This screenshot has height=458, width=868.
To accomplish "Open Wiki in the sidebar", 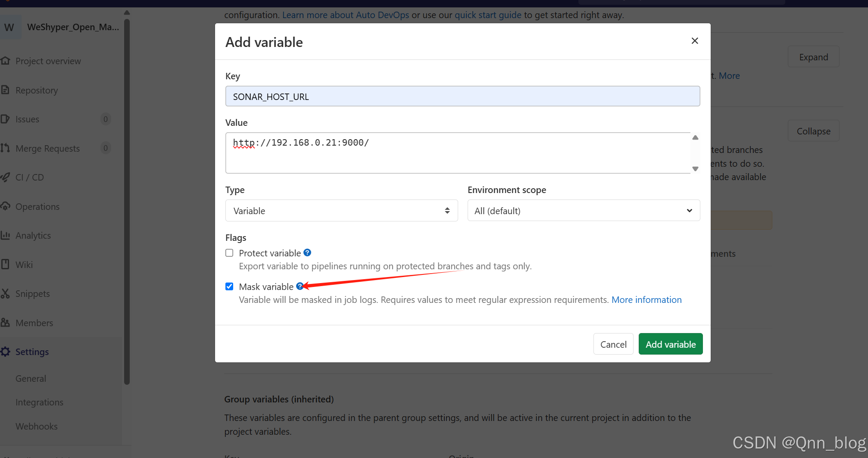I will tap(24, 265).
